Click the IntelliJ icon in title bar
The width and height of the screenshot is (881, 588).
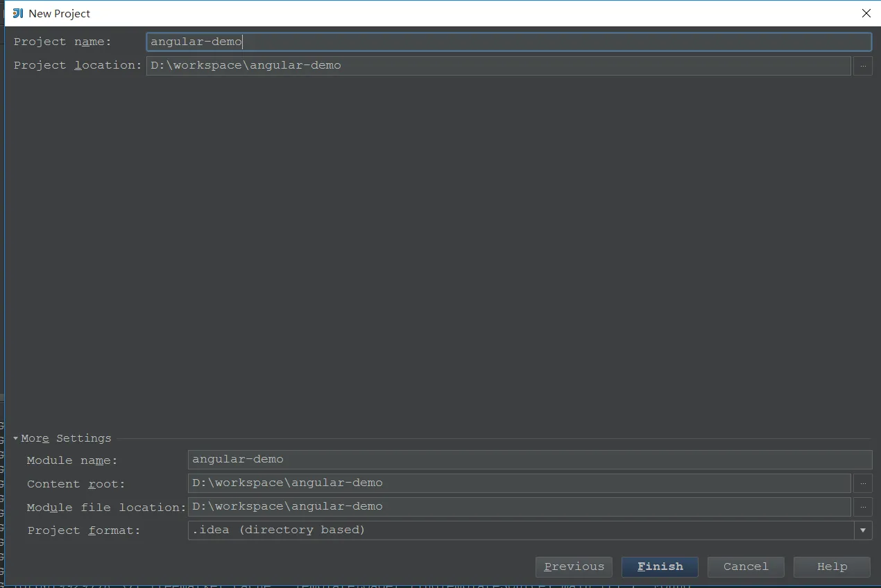click(x=18, y=13)
